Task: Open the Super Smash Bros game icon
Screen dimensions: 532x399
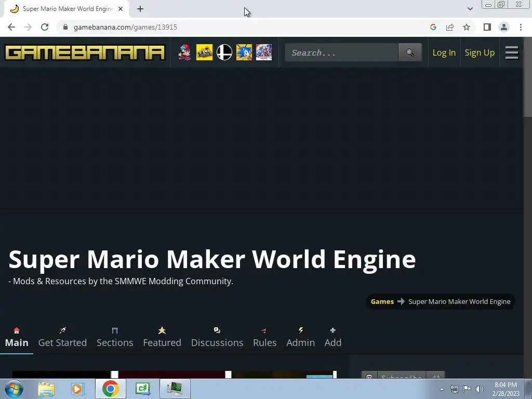Action: coord(224,52)
